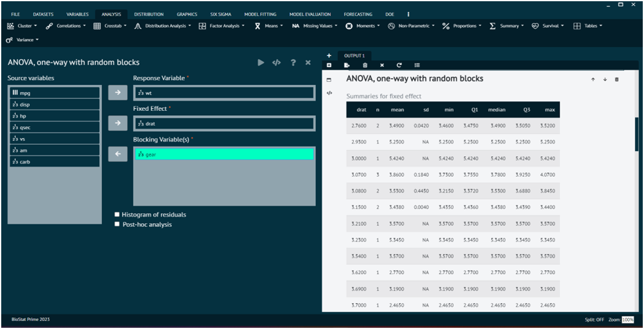
Task: Show code for ANOVA output block
Action: (329, 93)
